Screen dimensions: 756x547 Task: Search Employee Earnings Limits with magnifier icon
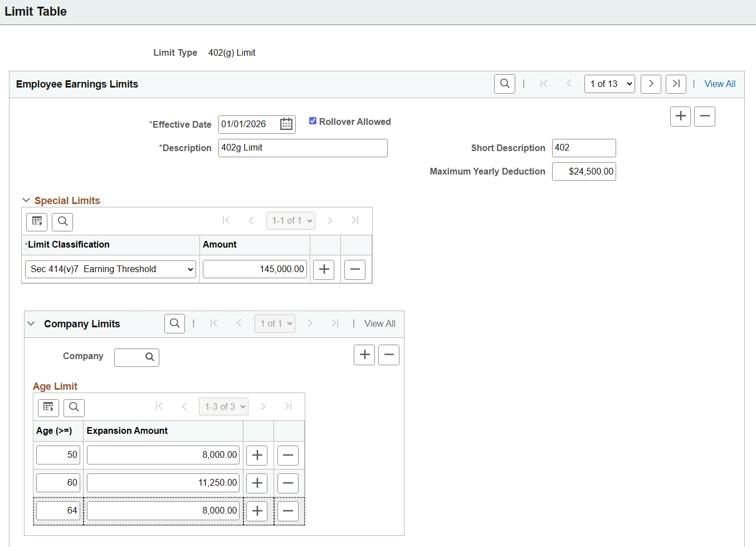(x=505, y=84)
